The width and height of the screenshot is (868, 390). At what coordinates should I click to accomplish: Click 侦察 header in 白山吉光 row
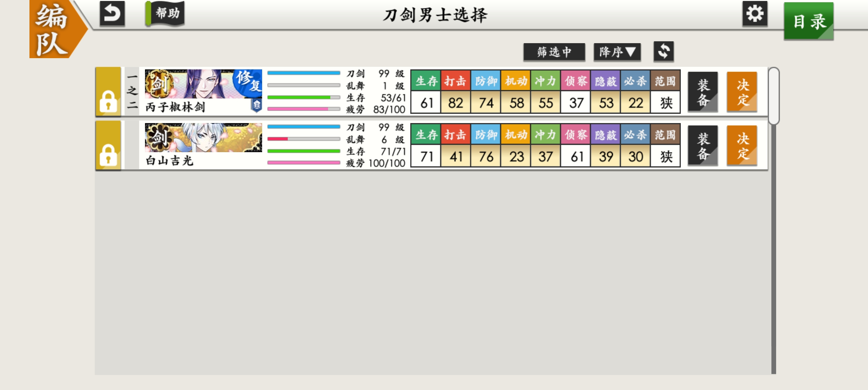(575, 135)
